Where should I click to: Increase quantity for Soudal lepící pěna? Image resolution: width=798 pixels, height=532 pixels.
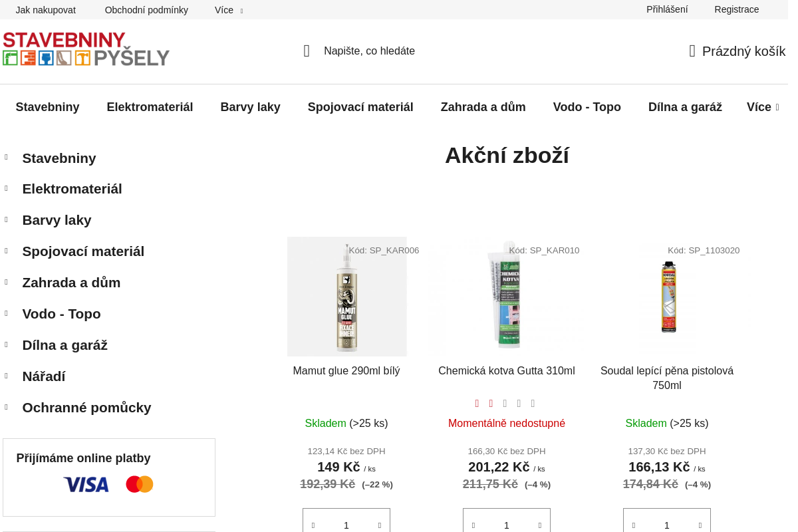click(700, 525)
